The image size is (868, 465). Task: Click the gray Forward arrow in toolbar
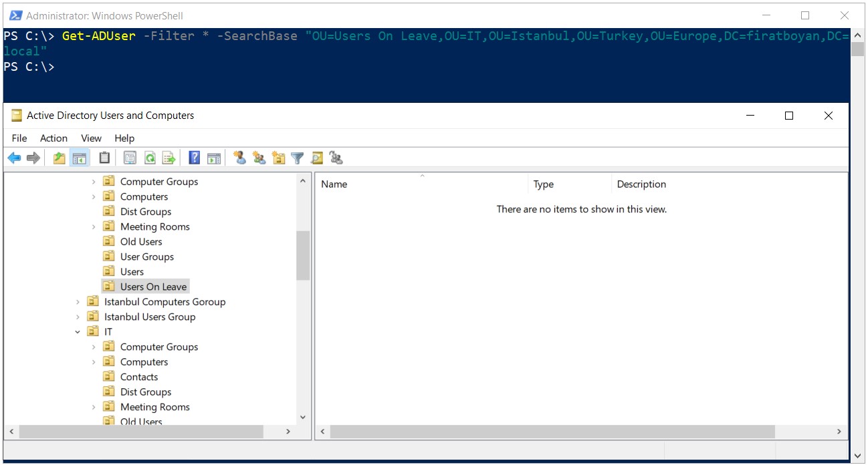coord(33,158)
